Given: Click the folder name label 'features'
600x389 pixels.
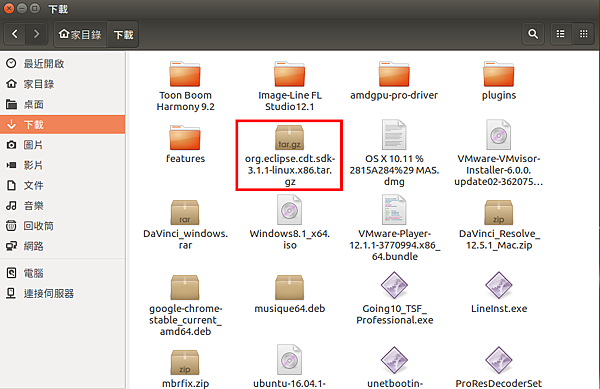Looking at the screenshot, I should 186,158.
